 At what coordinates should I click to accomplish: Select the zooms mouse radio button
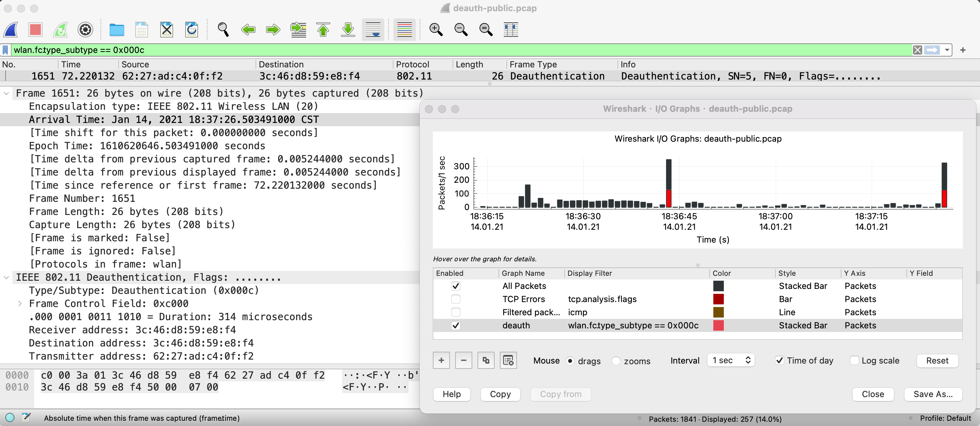click(616, 361)
